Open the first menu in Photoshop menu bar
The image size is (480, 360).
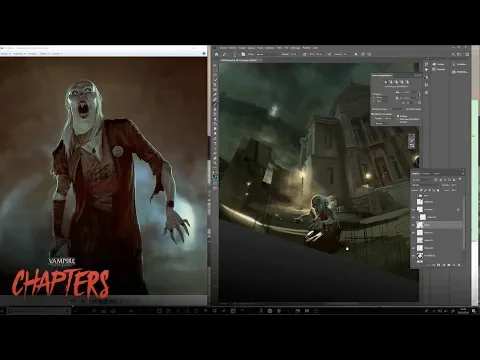click(223, 48)
